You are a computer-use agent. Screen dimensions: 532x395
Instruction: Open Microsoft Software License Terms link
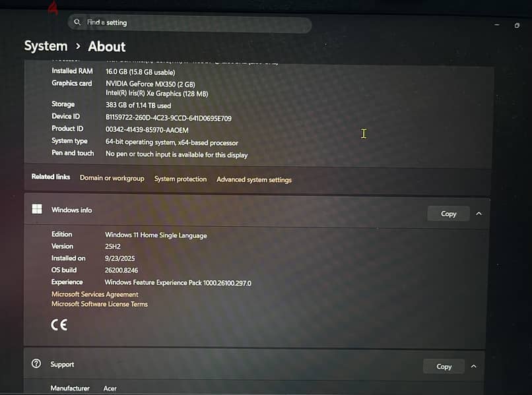click(100, 304)
